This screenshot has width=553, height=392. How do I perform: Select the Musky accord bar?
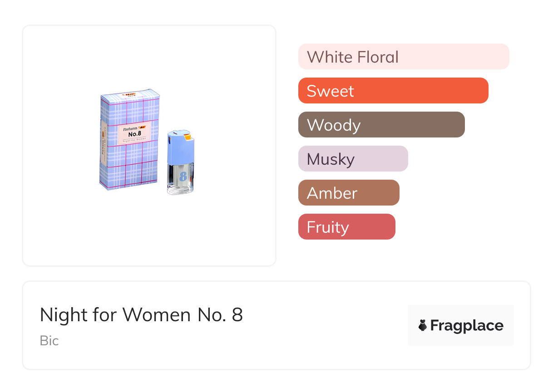click(353, 159)
